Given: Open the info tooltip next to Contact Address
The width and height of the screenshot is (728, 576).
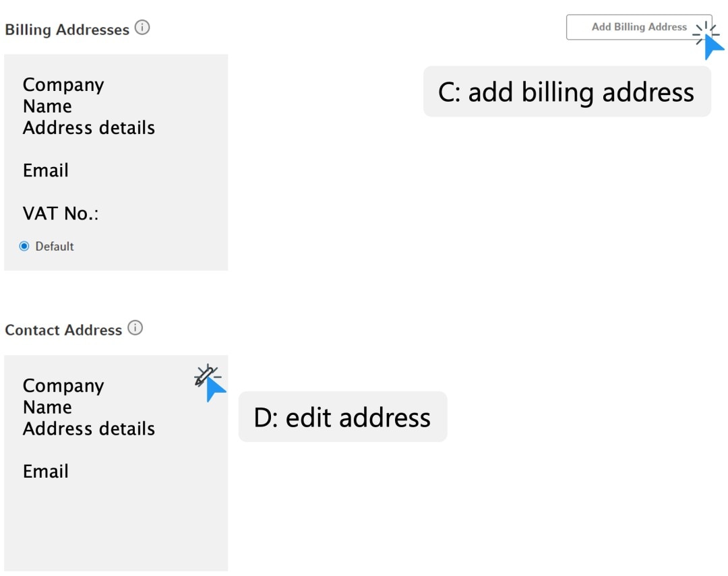Looking at the screenshot, I should pos(135,327).
